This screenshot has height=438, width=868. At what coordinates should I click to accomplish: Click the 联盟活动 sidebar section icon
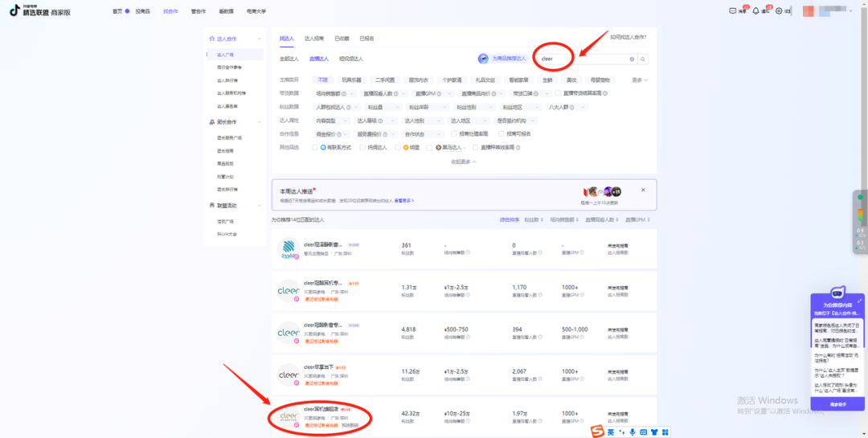[x=211, y=206]
